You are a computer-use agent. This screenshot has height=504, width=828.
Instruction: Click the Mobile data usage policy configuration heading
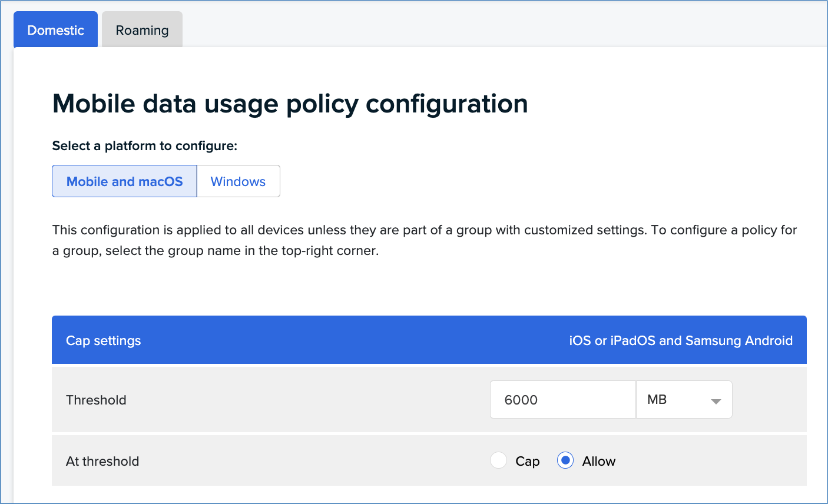(290, 104)
